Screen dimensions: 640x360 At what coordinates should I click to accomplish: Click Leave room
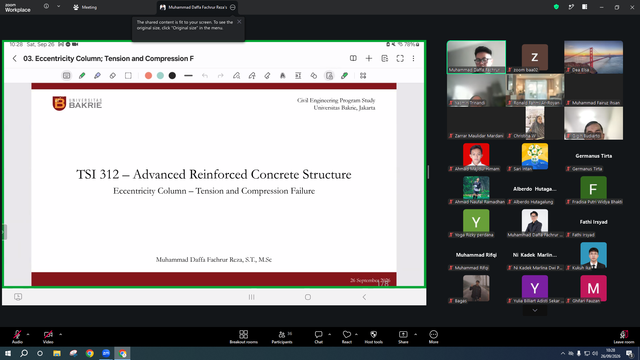624,337
